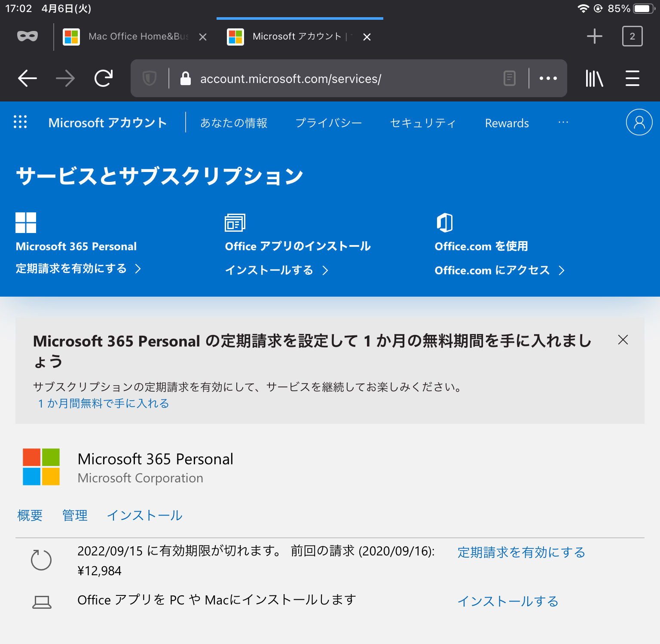Click the ¥12,984 billing amount
This screenshot has height=644, width=660.
[x=100, y=571]
